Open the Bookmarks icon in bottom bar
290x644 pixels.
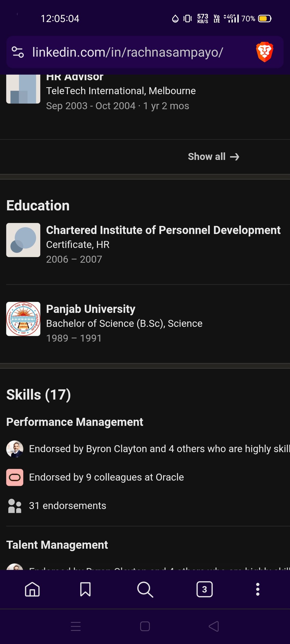click(x=86, y=589)
